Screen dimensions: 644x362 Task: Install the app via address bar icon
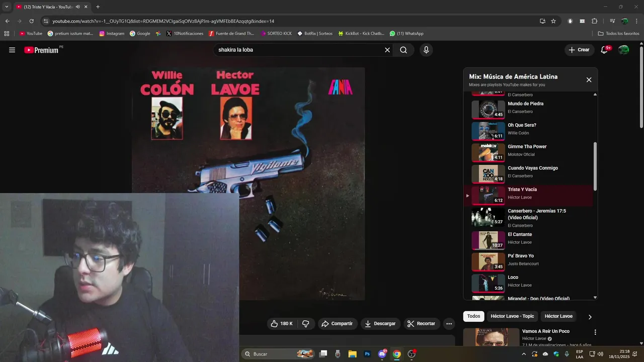coord(542,21)
